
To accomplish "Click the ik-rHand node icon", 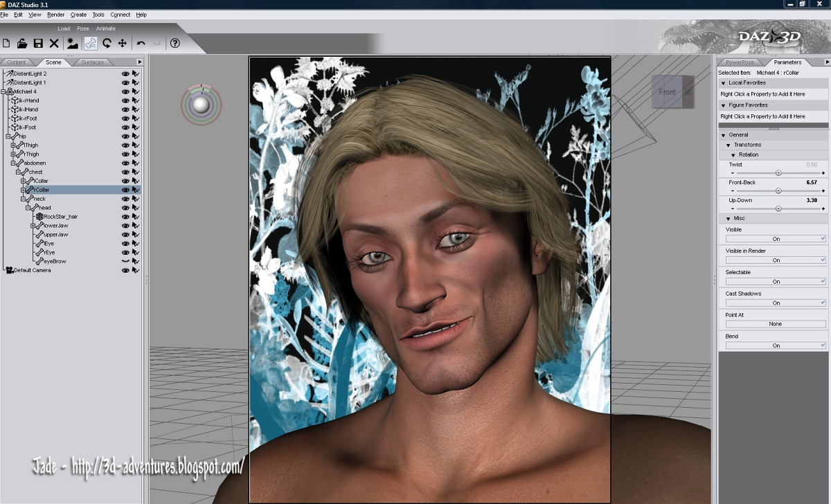I will (x=15, y=100).
